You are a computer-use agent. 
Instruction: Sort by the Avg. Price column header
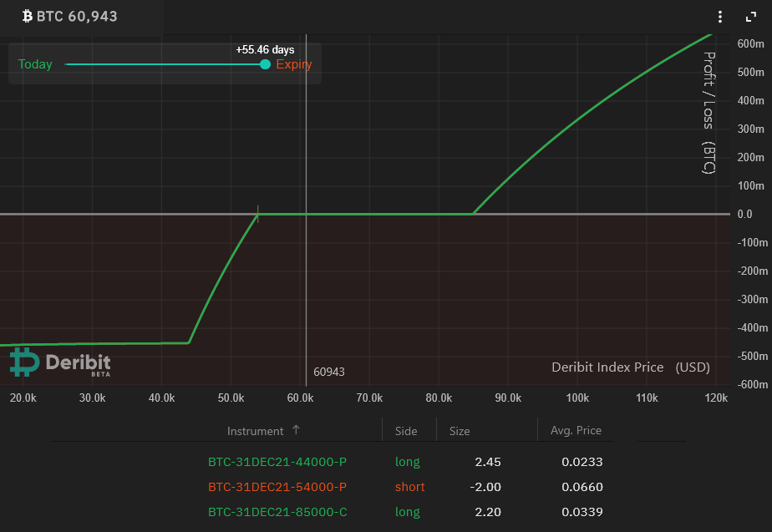[576, 431]
